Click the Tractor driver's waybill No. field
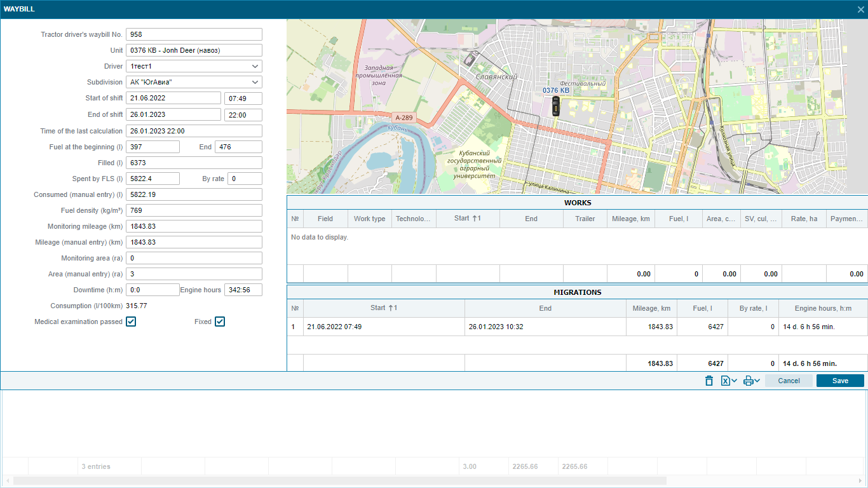The width and height of the screenshot is (868, 488). (194, 34)
